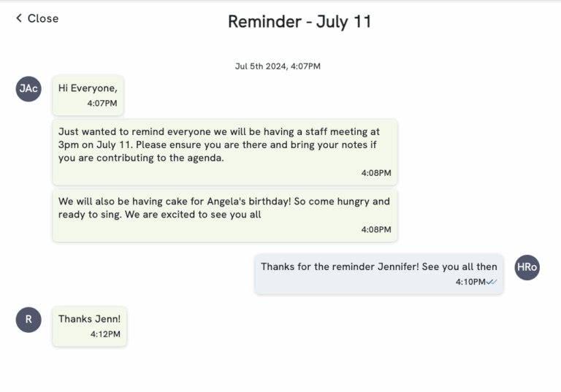The image size is (561, 392).
Task: Select the staff meeting reminder message
Action: click(225, 152)
